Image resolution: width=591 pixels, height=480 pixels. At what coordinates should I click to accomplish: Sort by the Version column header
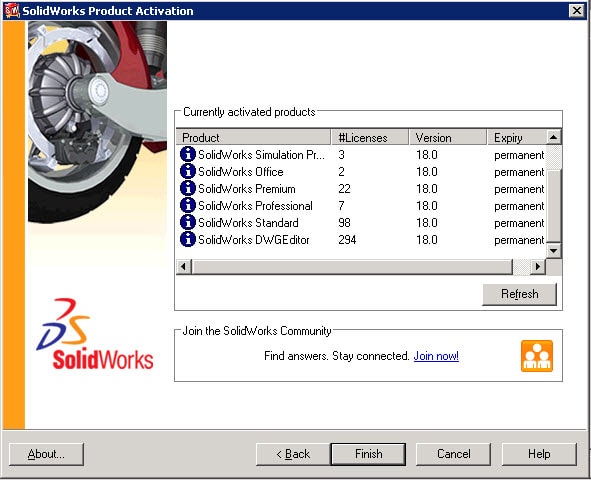coord(448,138)
